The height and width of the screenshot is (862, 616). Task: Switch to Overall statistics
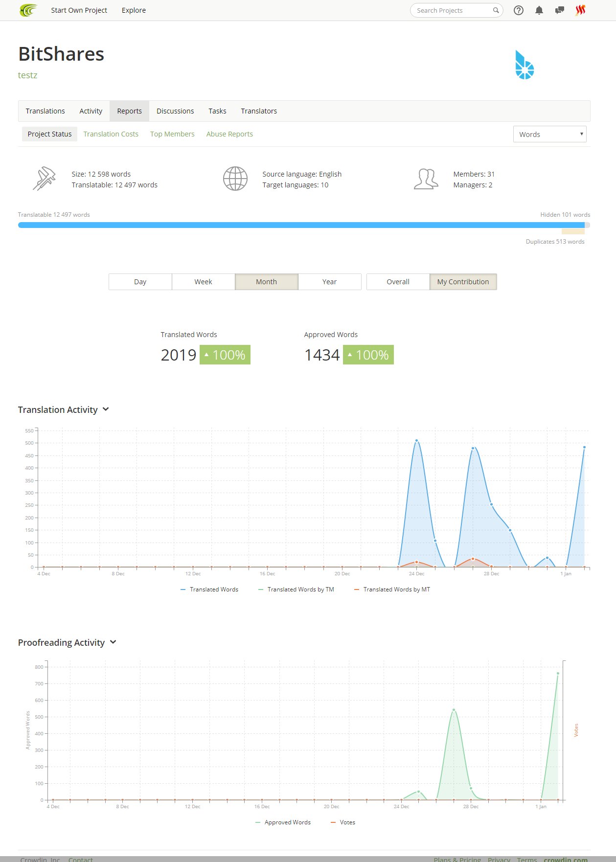tap(398, 282)
